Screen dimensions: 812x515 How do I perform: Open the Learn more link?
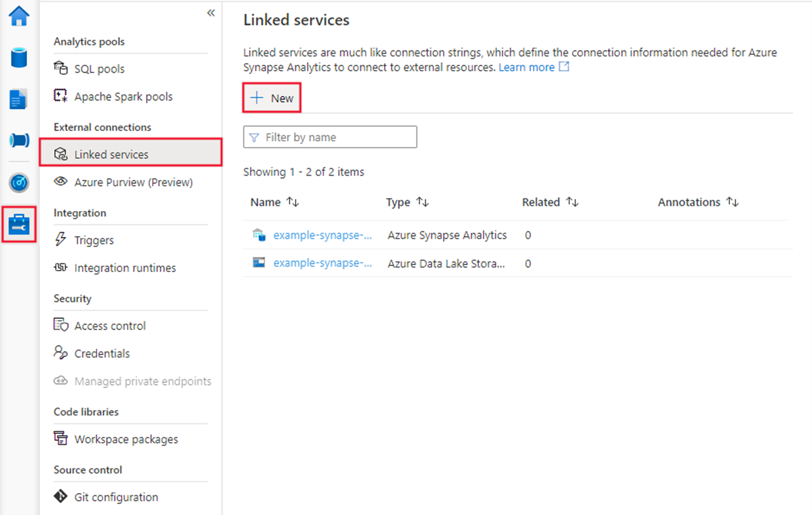pos(527,67)
